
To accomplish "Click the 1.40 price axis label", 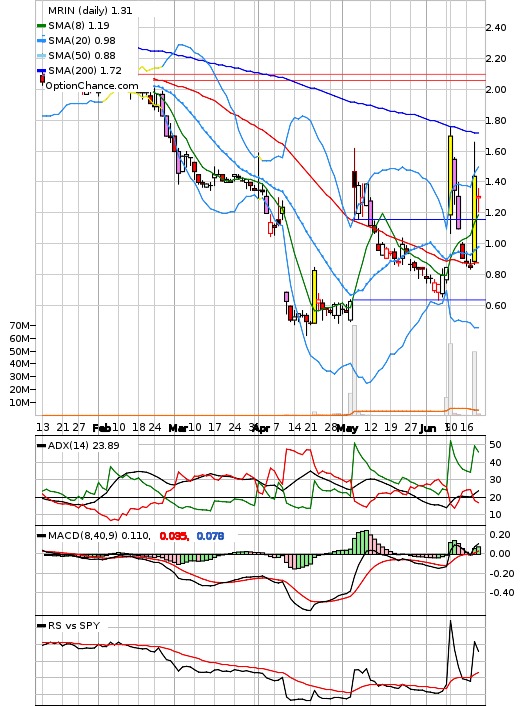I will coord(496,182).
